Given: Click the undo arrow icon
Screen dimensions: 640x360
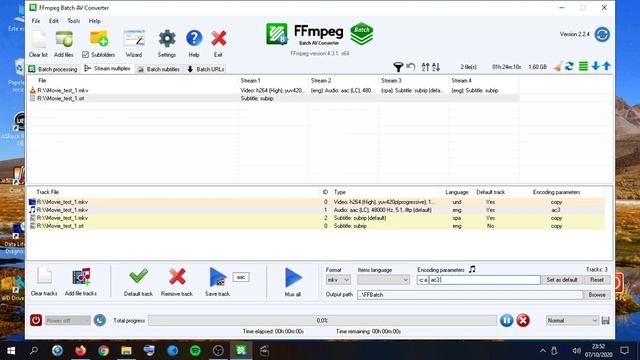Looking at the screenshot, I should 411,67.
